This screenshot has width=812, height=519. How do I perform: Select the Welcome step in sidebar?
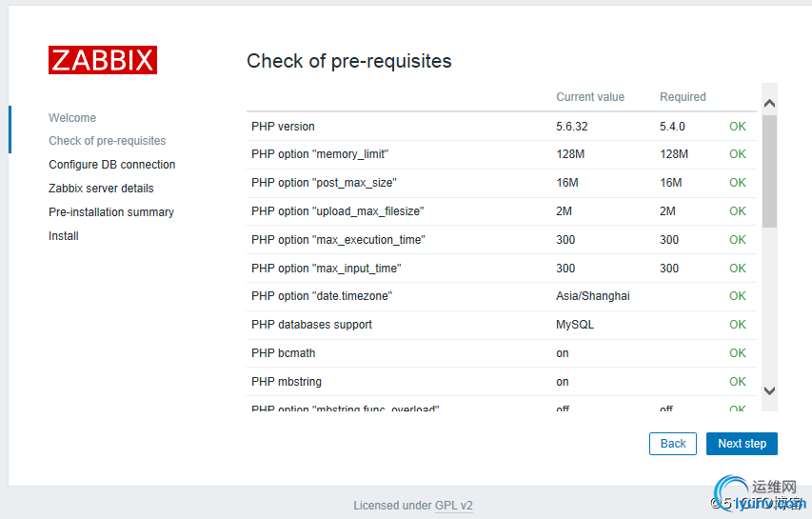(72, 118)
